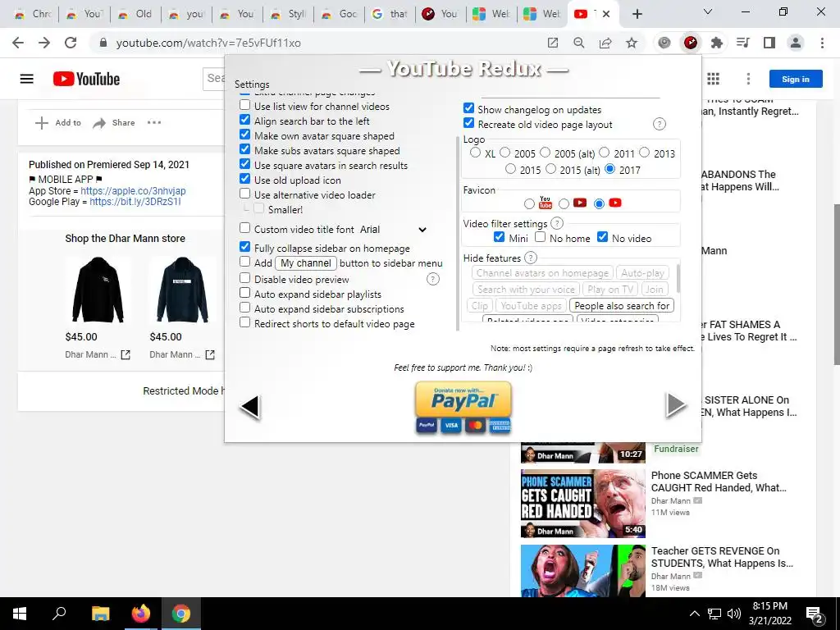Uncheck Use old upload icon

click(x=244, y=179)
